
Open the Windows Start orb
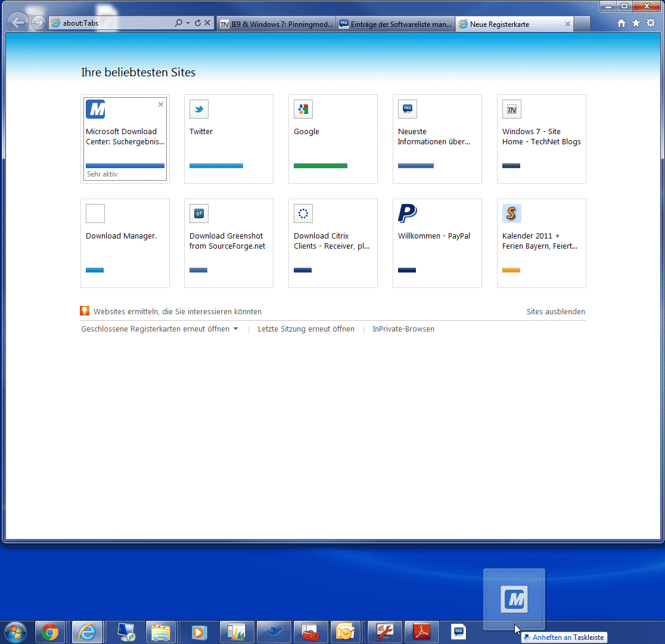point(15,633)
